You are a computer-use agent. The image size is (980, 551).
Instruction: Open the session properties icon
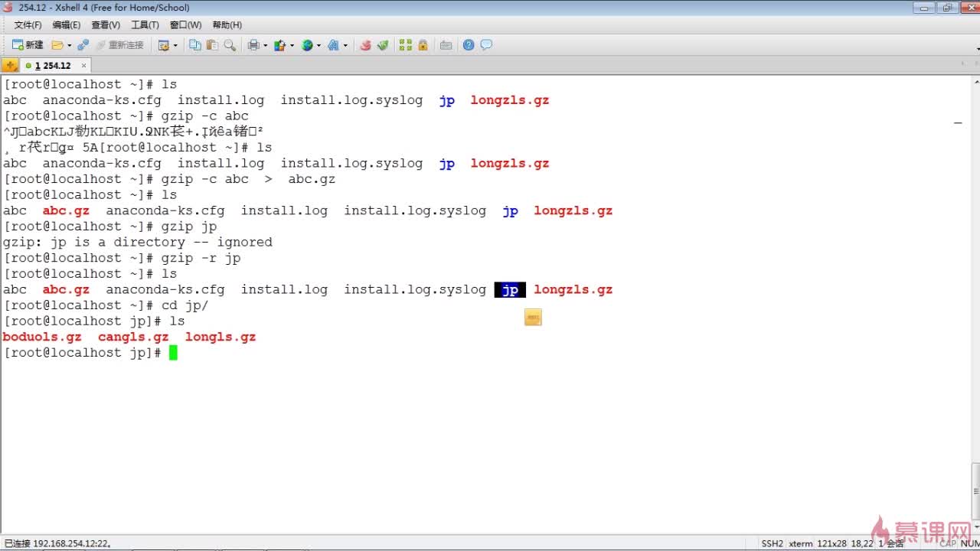coord(163,45)
